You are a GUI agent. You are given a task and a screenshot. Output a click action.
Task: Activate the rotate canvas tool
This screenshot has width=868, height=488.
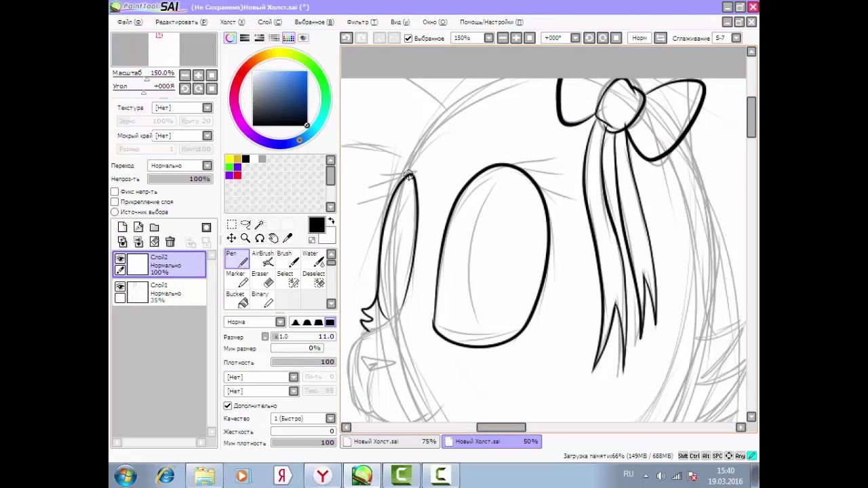coord(260,238)
